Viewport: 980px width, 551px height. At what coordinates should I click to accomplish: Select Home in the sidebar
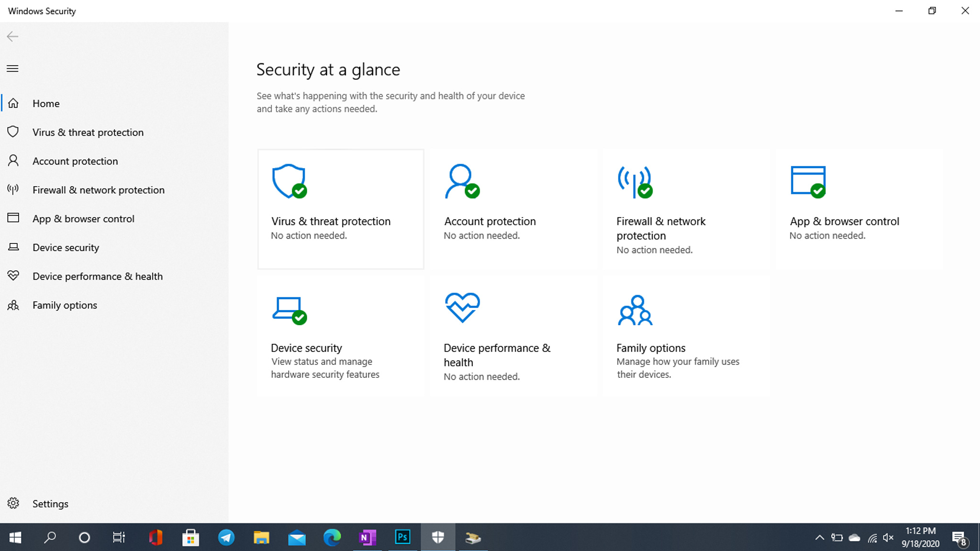click(46, 103)
